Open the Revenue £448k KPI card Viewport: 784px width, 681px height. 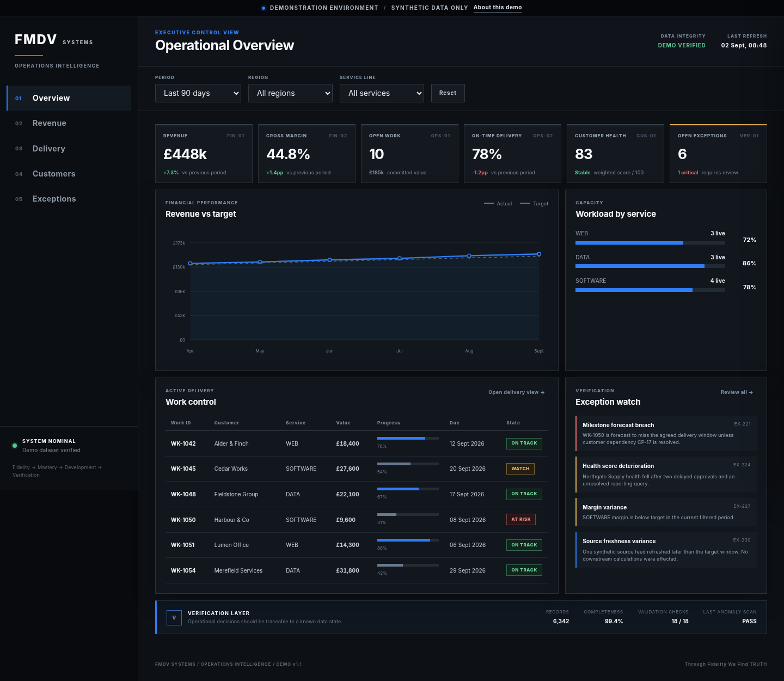[204, 154]
